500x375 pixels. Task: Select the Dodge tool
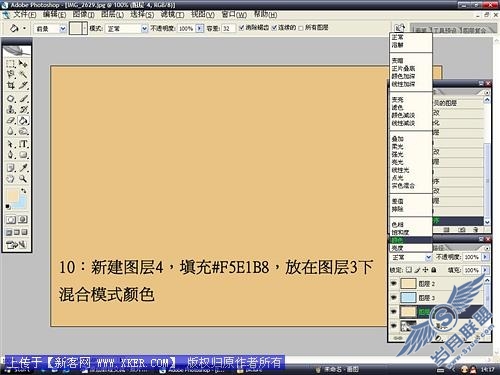(23, 131)
